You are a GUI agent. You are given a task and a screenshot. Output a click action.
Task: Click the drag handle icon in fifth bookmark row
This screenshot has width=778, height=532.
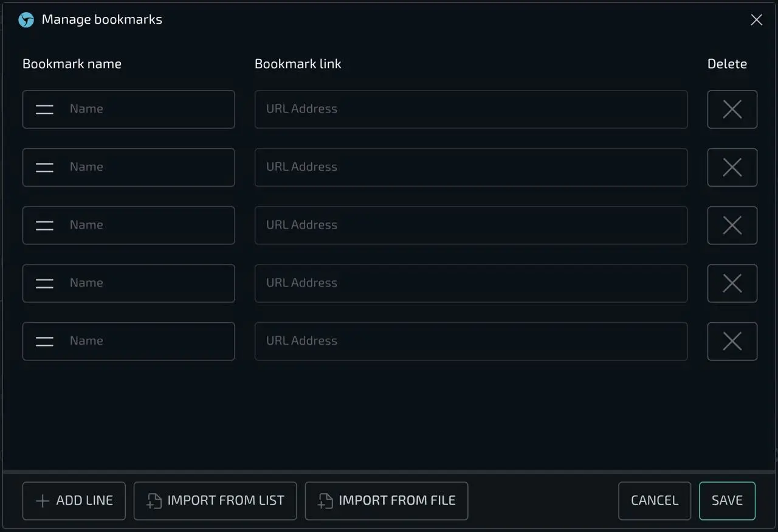pos(44,342)
